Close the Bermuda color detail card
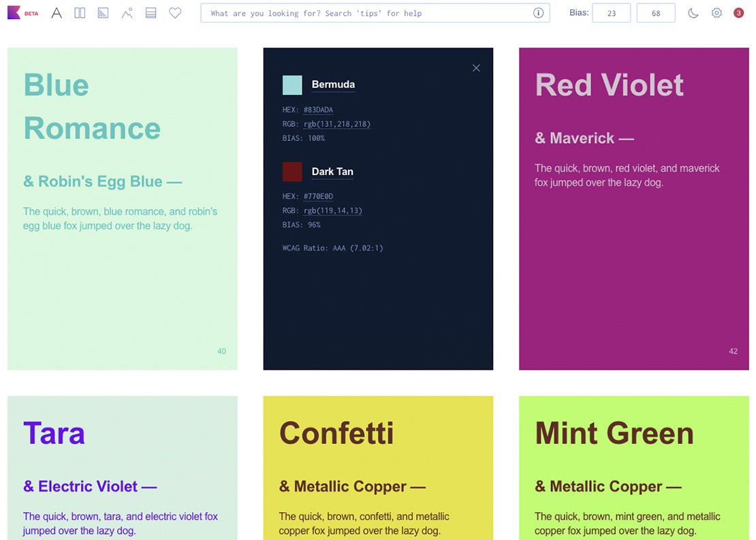This screenshot has height=540, width=756. pos(476,67)
